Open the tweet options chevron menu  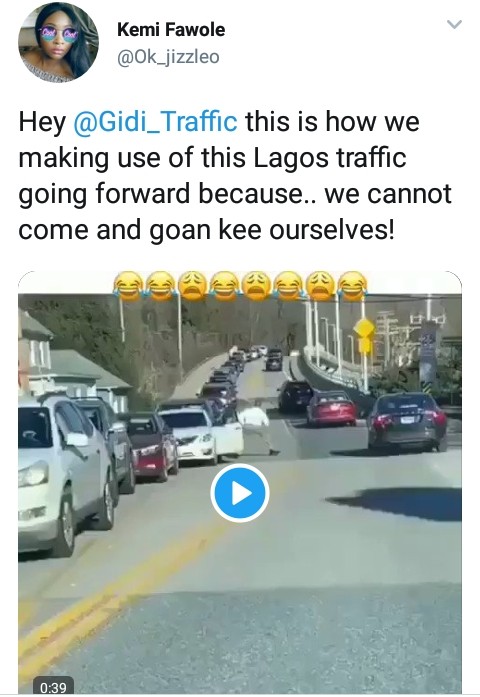pyautogui.click(x=454, y=24)
